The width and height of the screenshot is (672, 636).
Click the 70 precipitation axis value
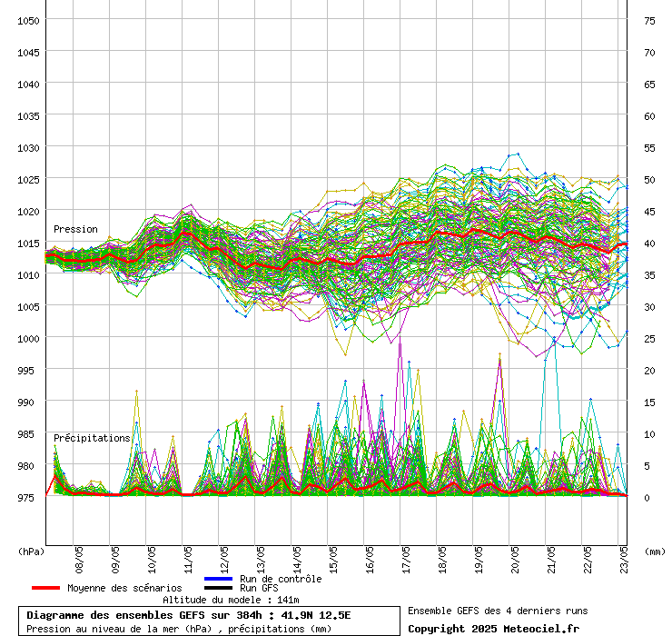[x=649, y=53]
